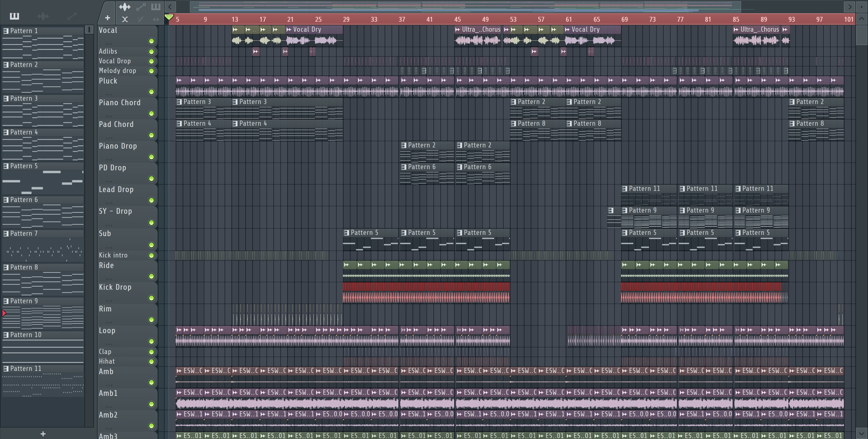Click the picker panel divider handle button
The image size is (868, 439).
[89, 30]
